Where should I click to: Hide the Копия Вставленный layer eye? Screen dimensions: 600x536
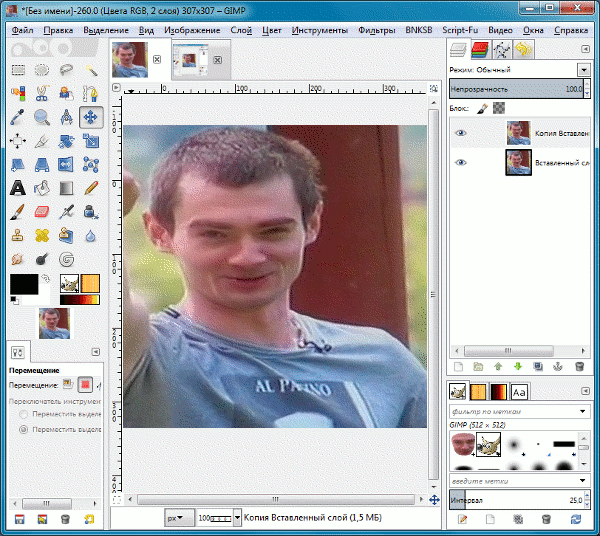[x=461, y=133]
